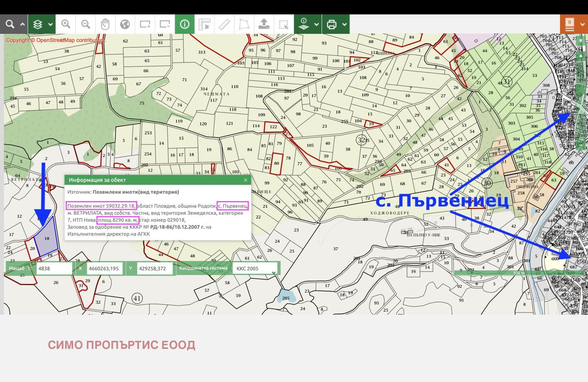Close the Информация за обект popup

point(245,180)
